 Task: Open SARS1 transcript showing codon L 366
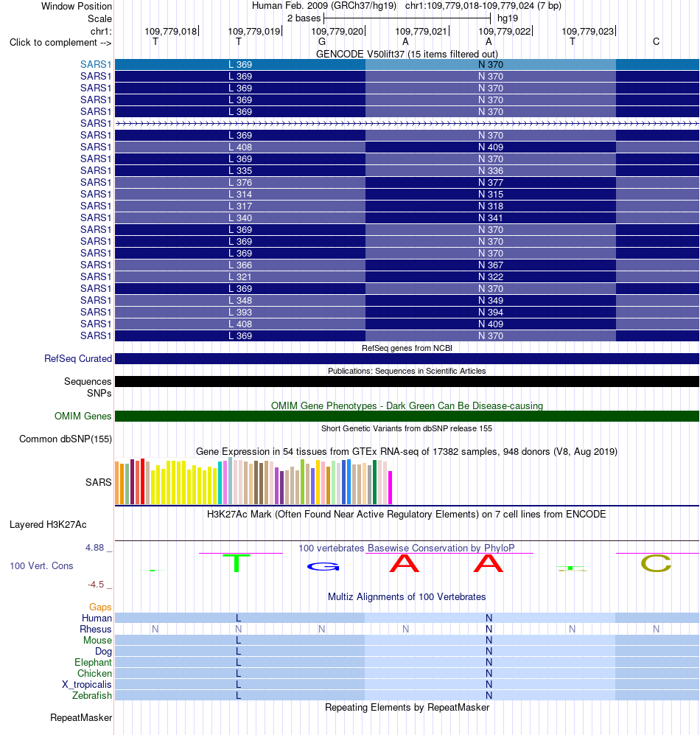pos(407,265)
